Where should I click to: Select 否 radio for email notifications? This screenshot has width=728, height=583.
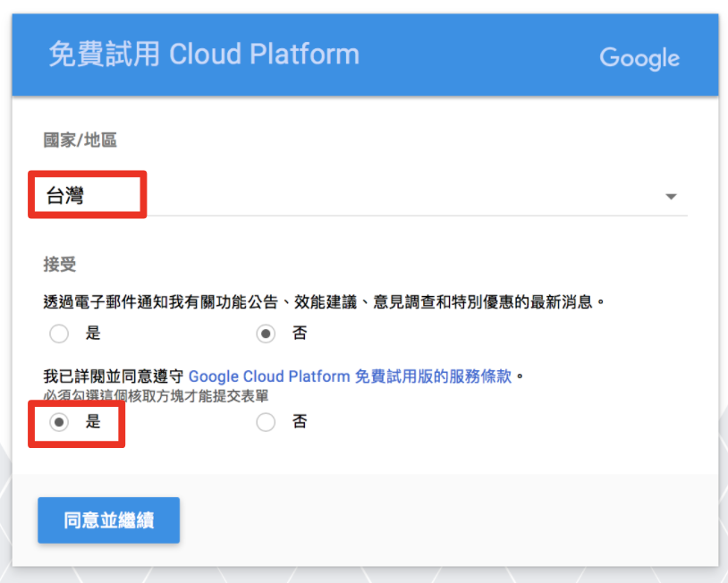tap(266, 334)
